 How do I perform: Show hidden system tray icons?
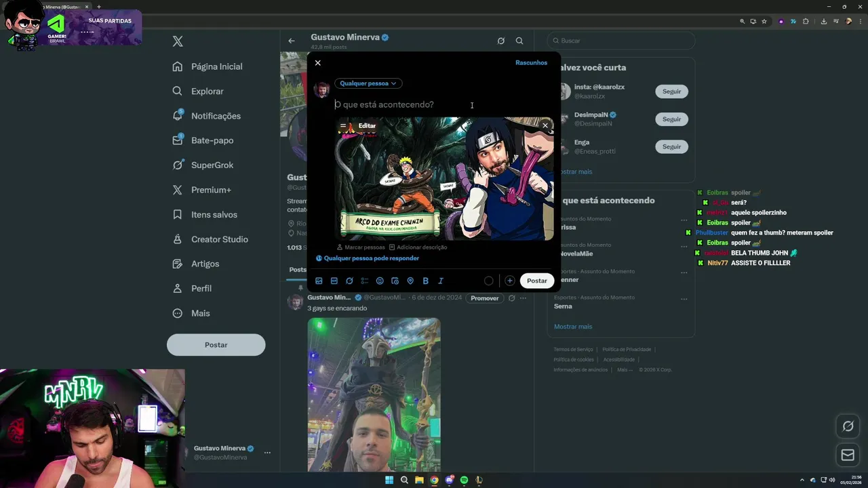[802, 480]
